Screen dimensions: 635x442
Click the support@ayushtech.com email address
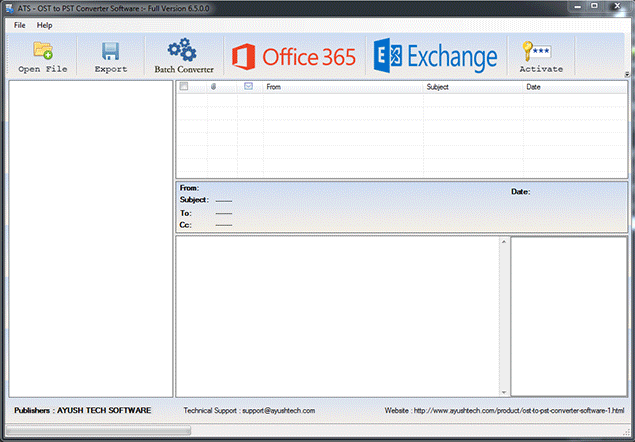click(278, 411)
